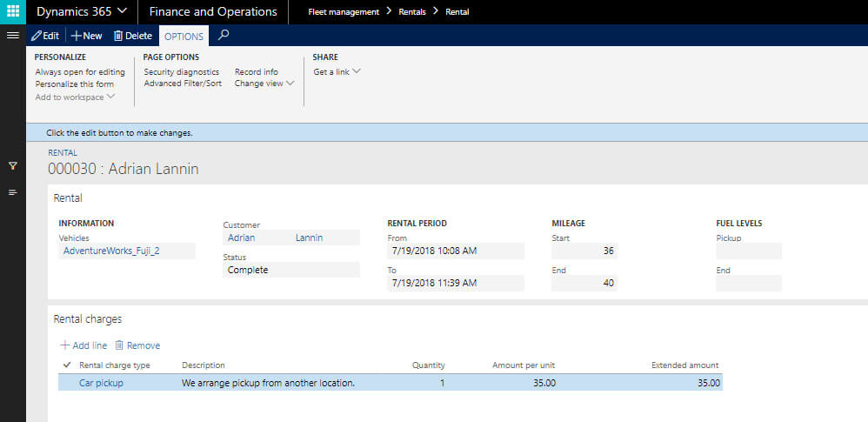Click the Fuel Levels Pickup field
Viewport: 868px width, 422px height.
click(x=749, y=251)
